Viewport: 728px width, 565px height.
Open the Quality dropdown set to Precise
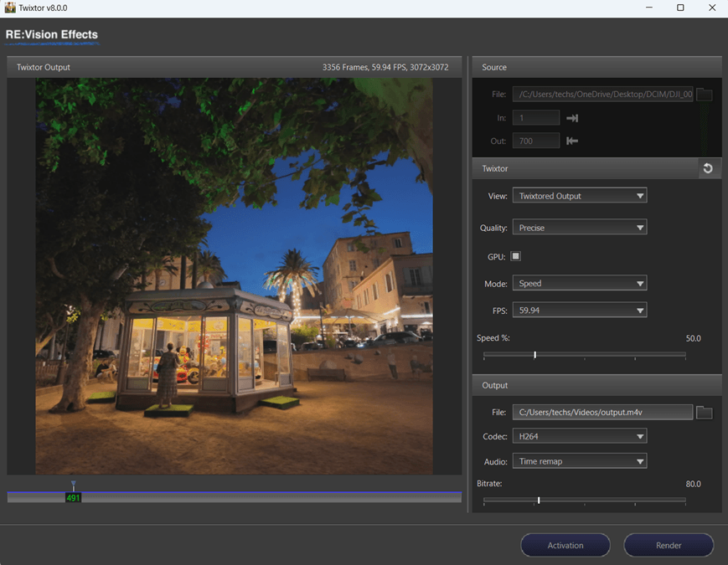point(580,227)
